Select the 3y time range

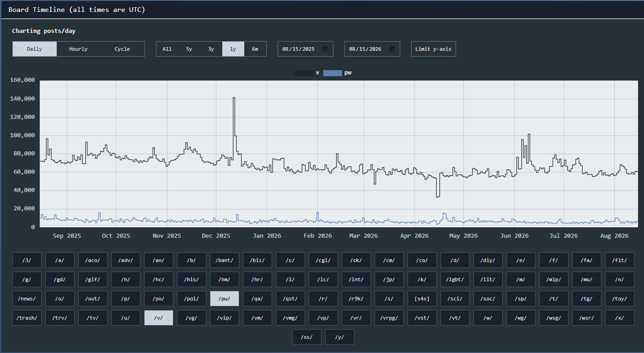tap(211, 49)
